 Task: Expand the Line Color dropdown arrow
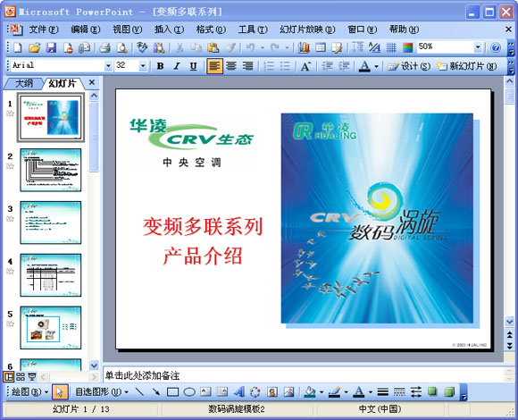coord(347,392)
